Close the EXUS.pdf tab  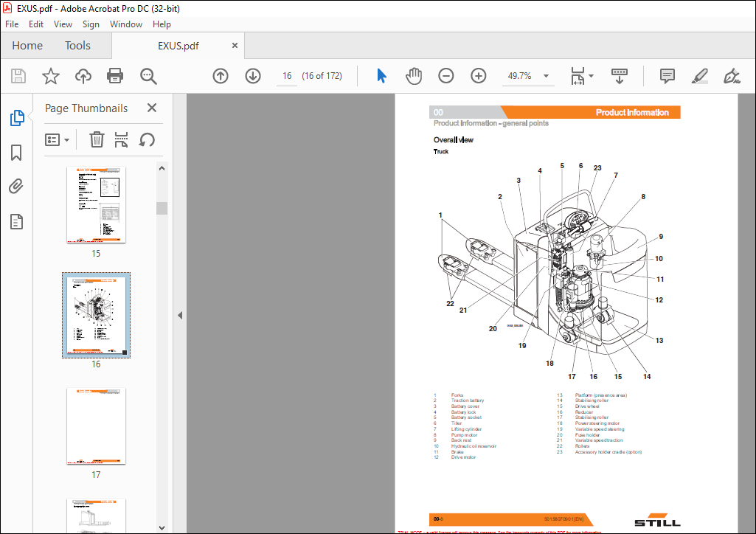(235, 45)
